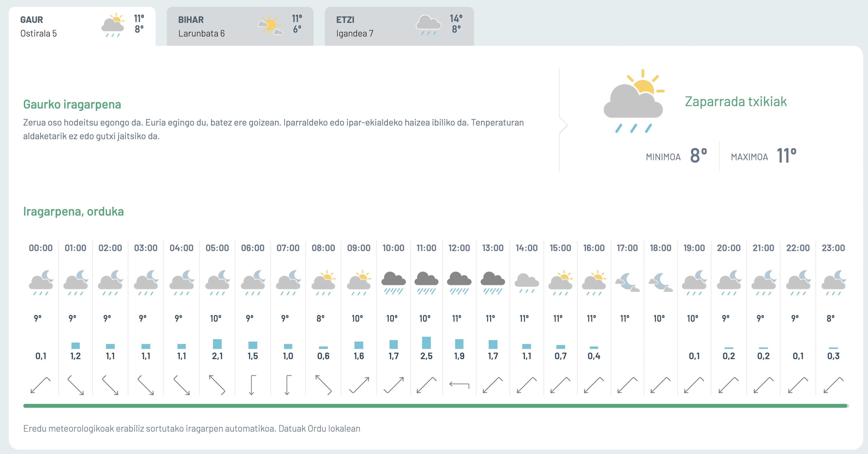Image resolution: width=868 pixels, height=454 pixels.
Task: Click the large Zaparrada txikiak weather icon
Action: [634, 101]
